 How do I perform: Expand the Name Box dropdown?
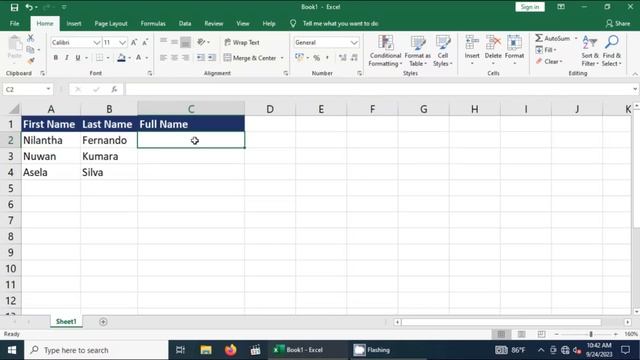click(48, 89)
